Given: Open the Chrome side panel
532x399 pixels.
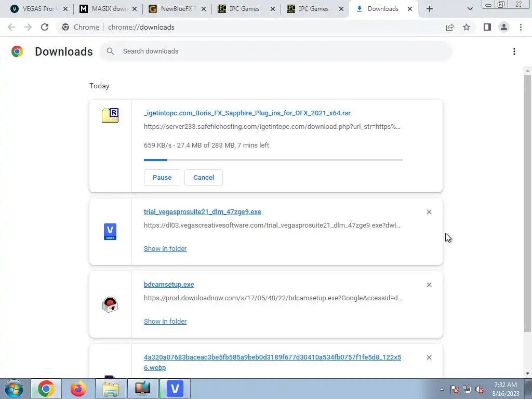Looking at the screenshot, I should pyautogui.click(x=487, y=27).
